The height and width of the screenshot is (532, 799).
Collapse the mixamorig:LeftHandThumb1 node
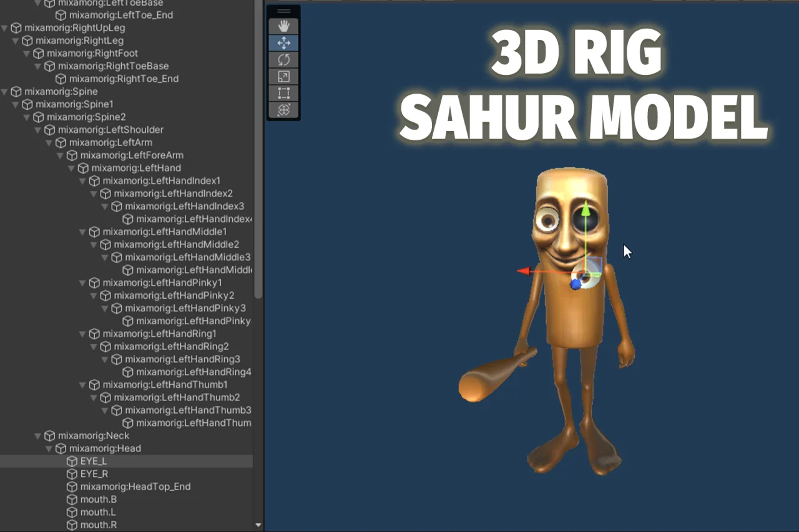click(x=82, y=385)
